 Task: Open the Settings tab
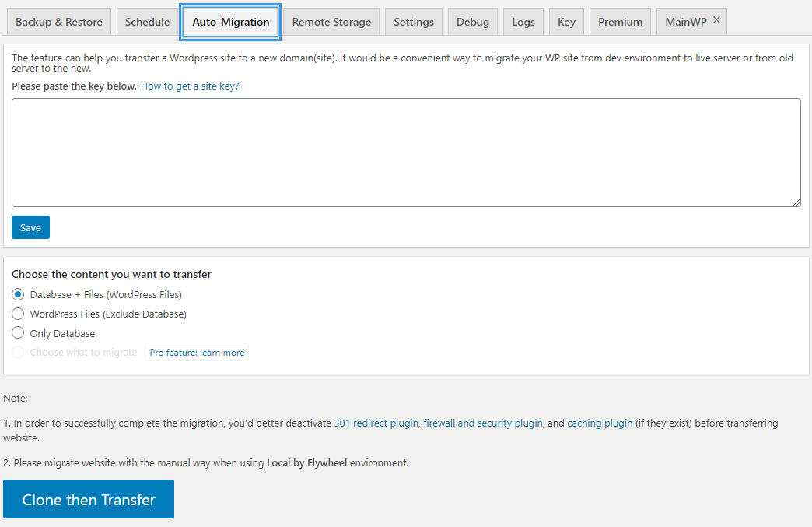(414, 22)
